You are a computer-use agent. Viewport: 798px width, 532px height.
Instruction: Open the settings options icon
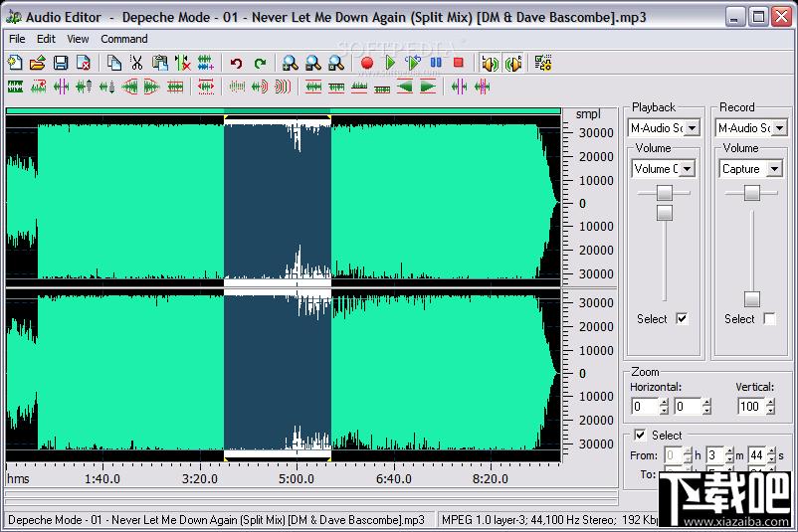543,63
